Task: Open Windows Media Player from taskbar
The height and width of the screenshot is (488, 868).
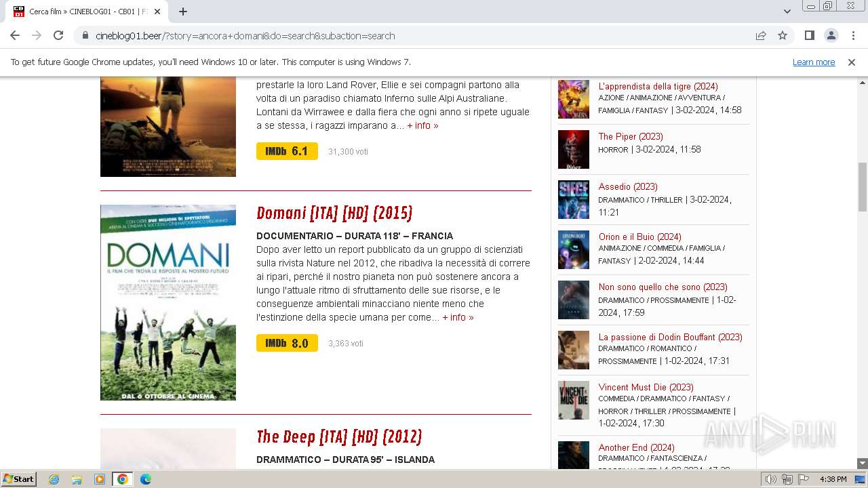Action: [x=100, y=479]
